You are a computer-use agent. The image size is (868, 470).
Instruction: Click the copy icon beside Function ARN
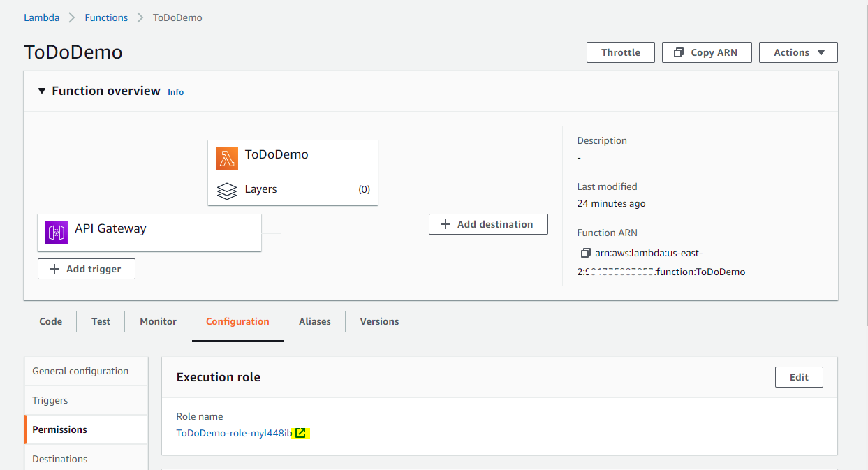click(x=585, y=253)
